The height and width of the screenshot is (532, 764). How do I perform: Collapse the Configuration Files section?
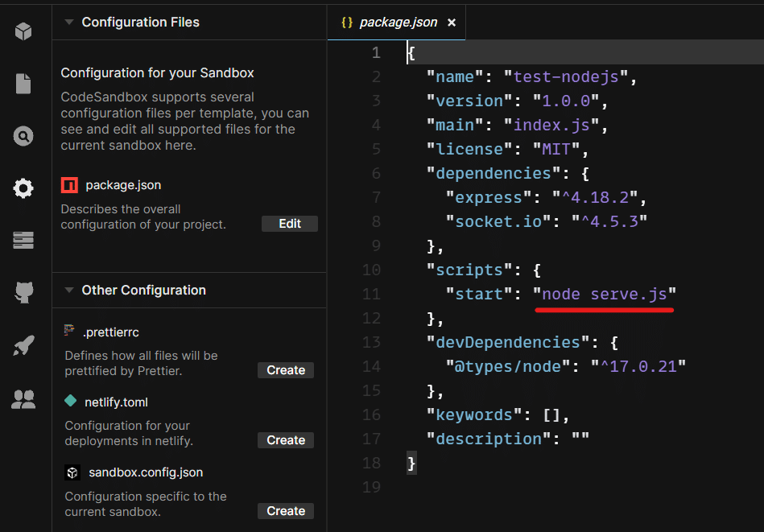pos(69,23)
